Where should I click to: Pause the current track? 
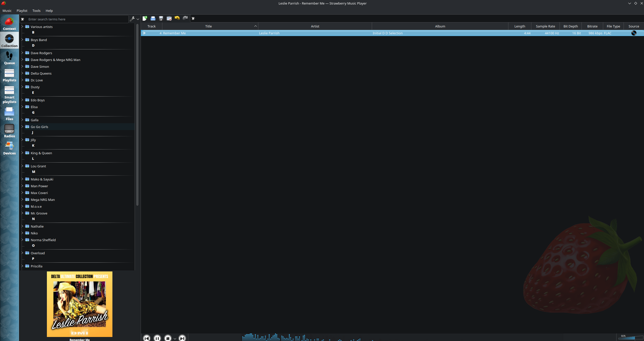[157, 338]
